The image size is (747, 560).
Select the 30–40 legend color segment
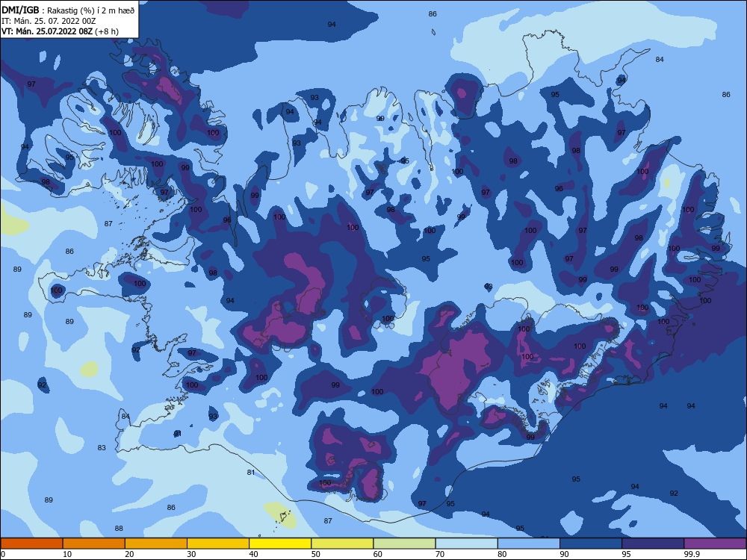pos(218,544)
